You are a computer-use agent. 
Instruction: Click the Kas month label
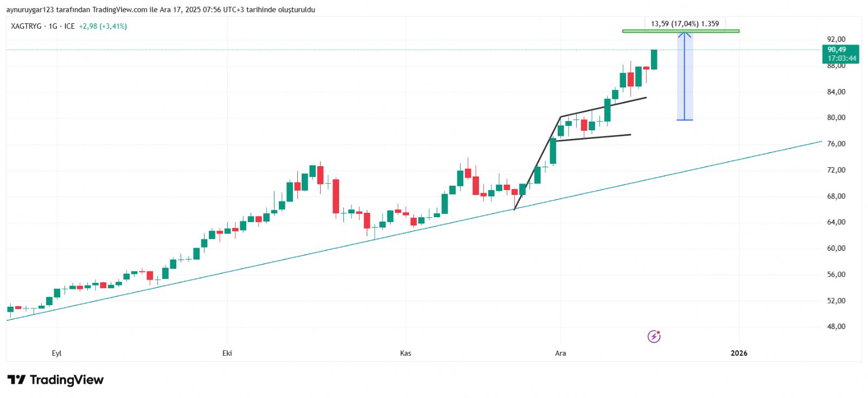click(405, 353)
